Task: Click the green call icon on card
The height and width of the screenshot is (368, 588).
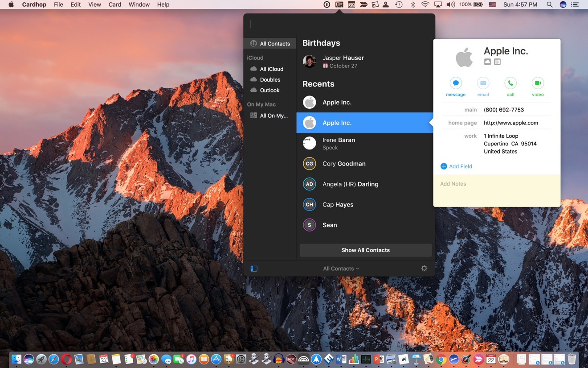Action: click(510, 83)
